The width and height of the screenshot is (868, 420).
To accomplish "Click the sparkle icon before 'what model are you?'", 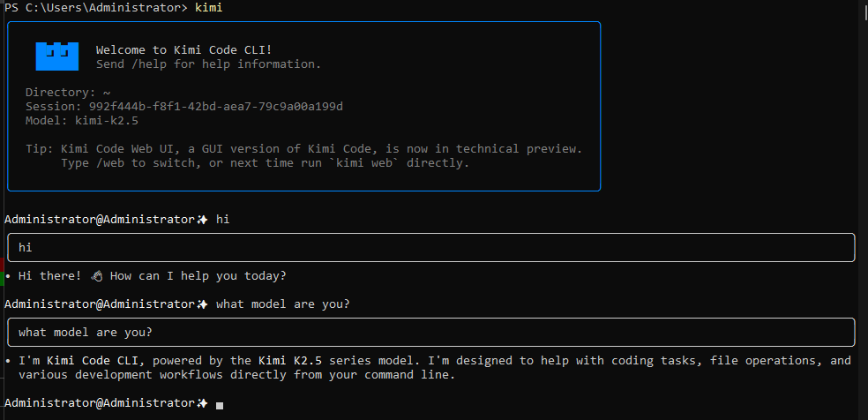I will (x=202, y=304).
